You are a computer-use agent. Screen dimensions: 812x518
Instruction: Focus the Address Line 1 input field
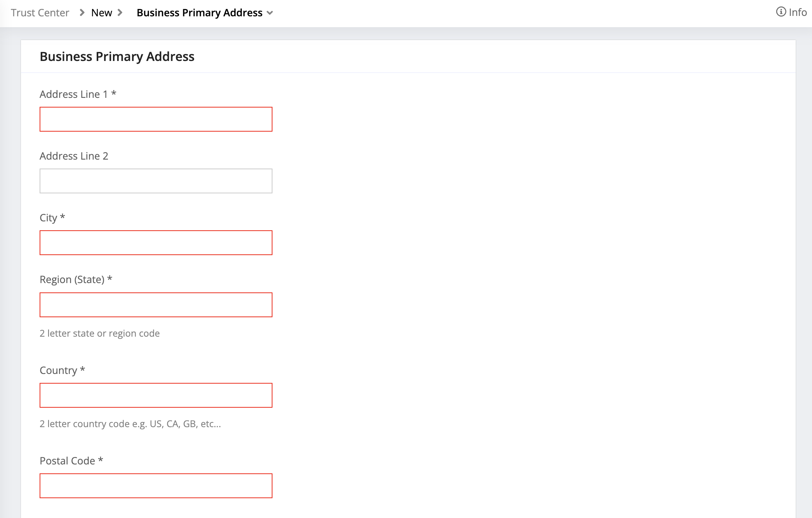click(156, 119)
